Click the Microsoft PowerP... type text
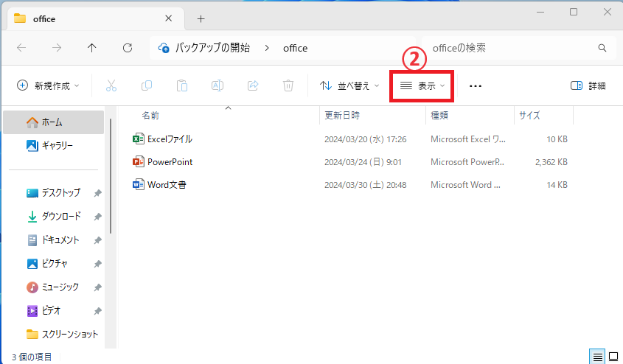Viewport: 623px width, 364px height. 467,162
